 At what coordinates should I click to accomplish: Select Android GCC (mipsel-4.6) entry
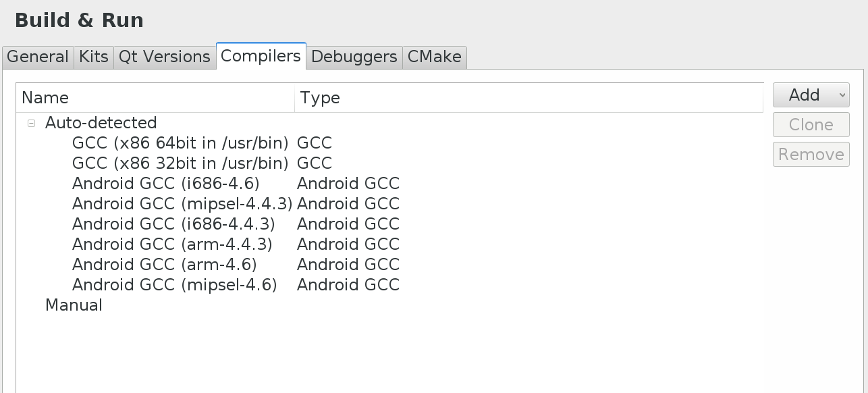[175, 285]
